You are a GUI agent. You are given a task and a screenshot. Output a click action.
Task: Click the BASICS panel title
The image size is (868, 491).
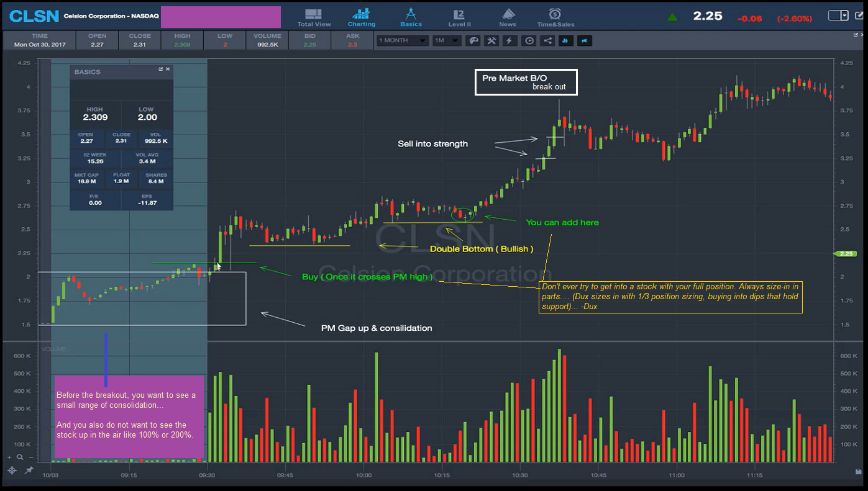[x=87, y=72]
